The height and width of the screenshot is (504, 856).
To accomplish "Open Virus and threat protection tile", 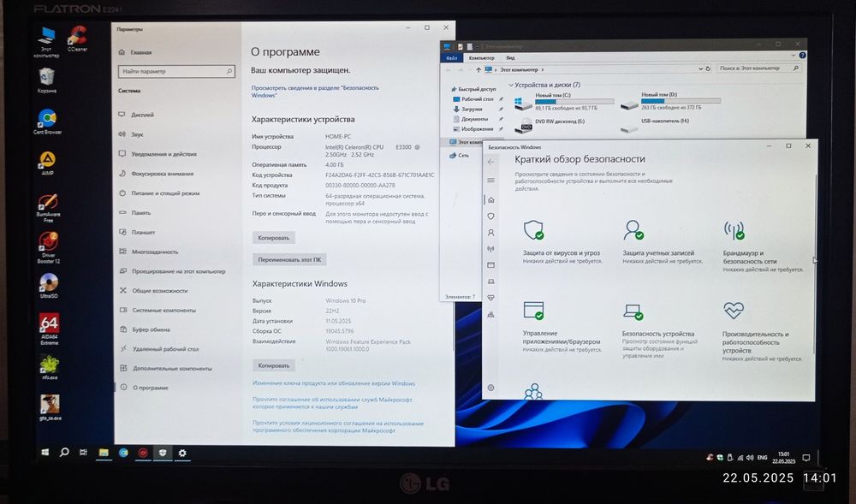I will click(562, 242).
